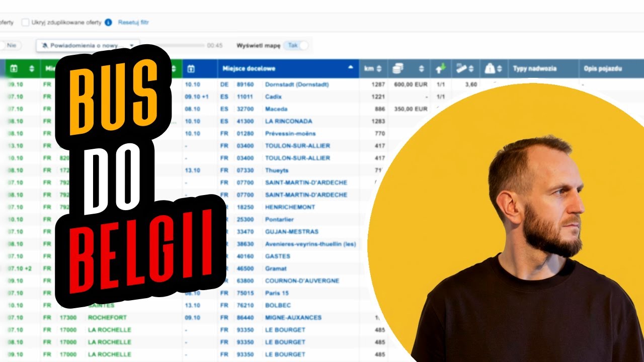Screen dimensions: 644x362
Task: Click distance value 1221
Action: coord(378,97)
